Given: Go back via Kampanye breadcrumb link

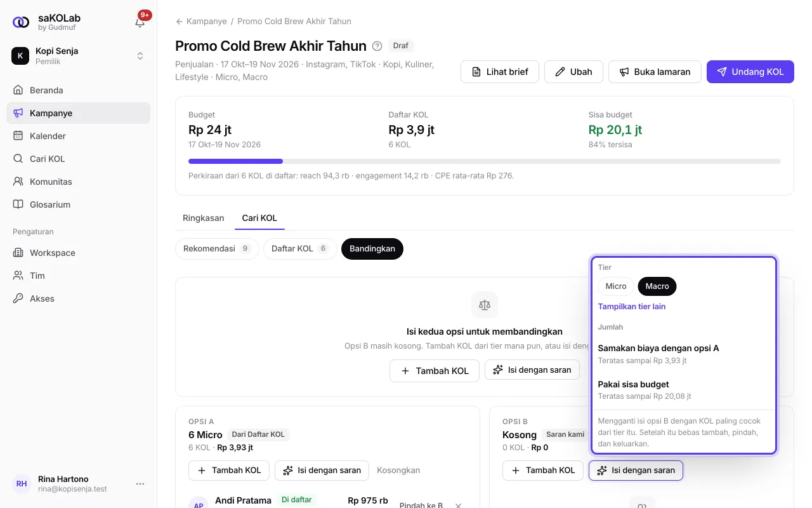Looking at the screenshot, I should (201, 21).
